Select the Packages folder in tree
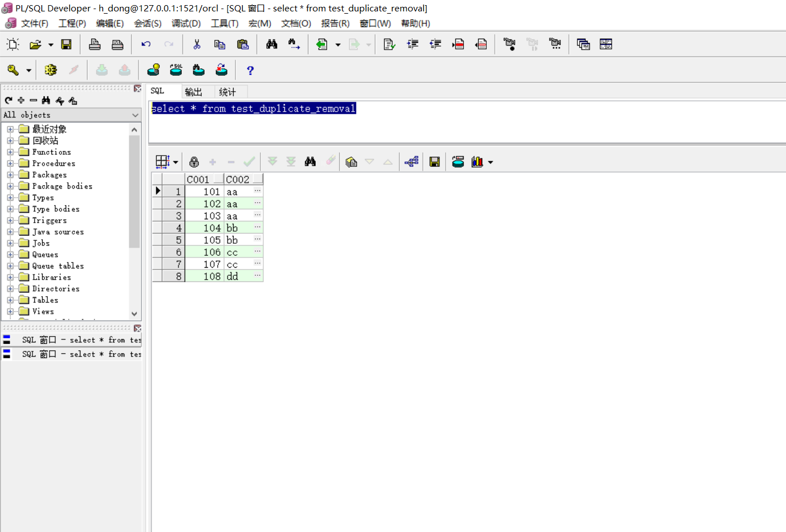Image resolution: width=786 pixels, height=532 pixels. (x=49, y=175)
